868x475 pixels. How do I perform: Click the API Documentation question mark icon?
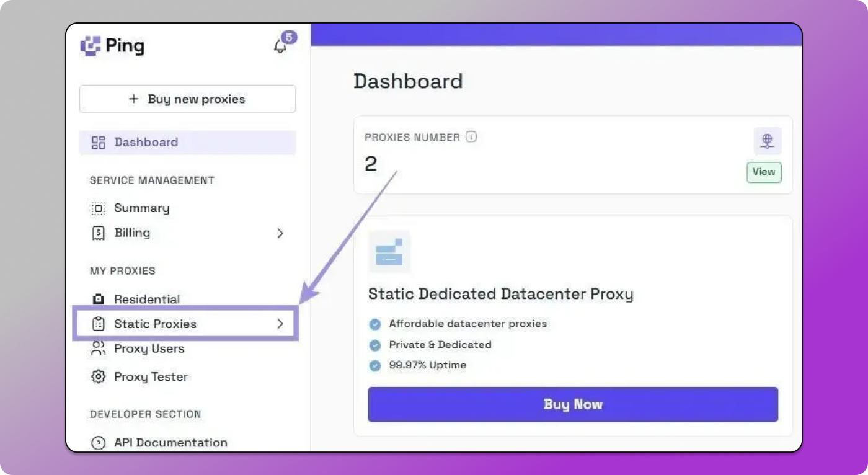pos(98,442)
